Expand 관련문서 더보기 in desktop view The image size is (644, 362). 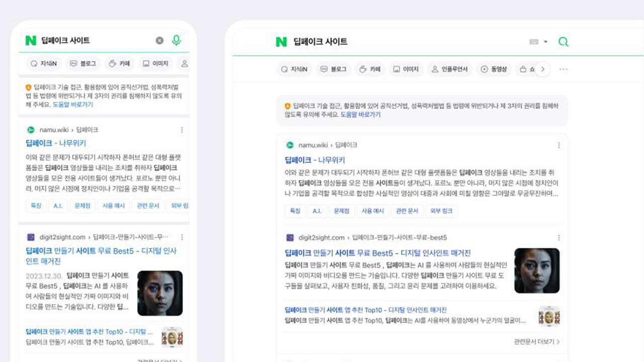click(x=537, y=342)
